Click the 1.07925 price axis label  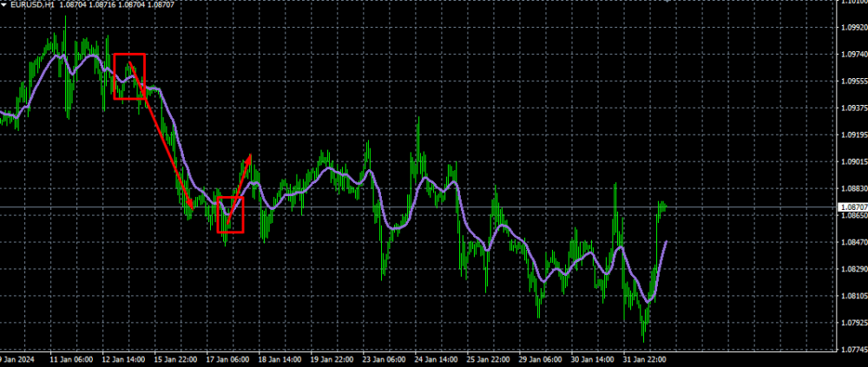tap(853, 323)
